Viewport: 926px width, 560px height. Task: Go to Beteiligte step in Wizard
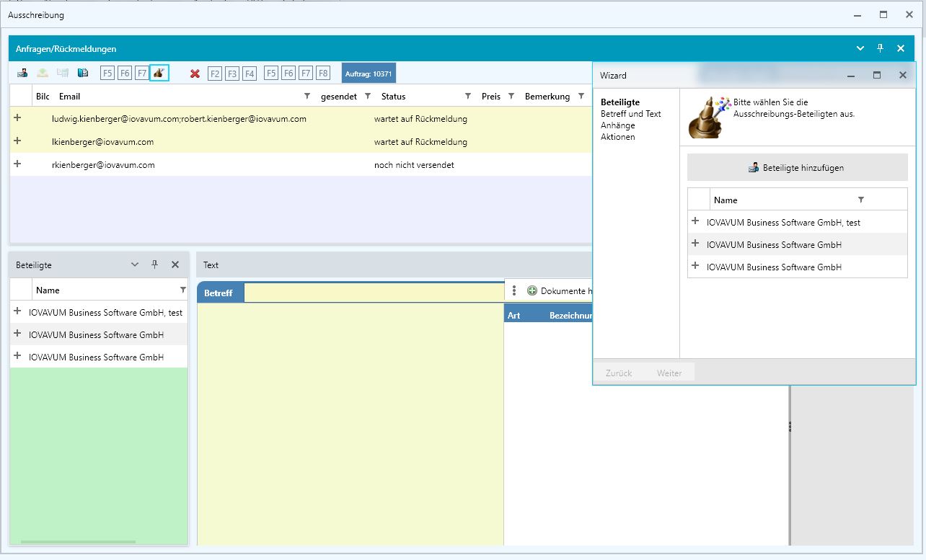620,102
